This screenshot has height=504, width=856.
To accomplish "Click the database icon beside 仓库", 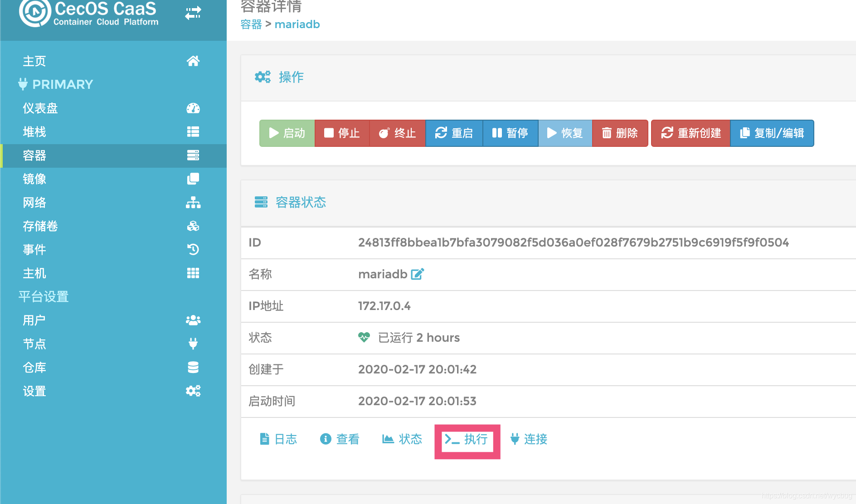I will (x=193, y=367).
